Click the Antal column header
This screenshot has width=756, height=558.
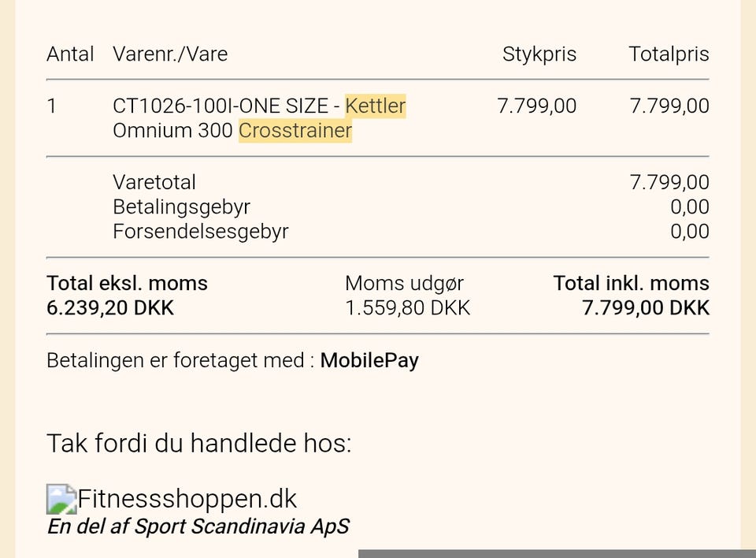click(x=70, y=54)
